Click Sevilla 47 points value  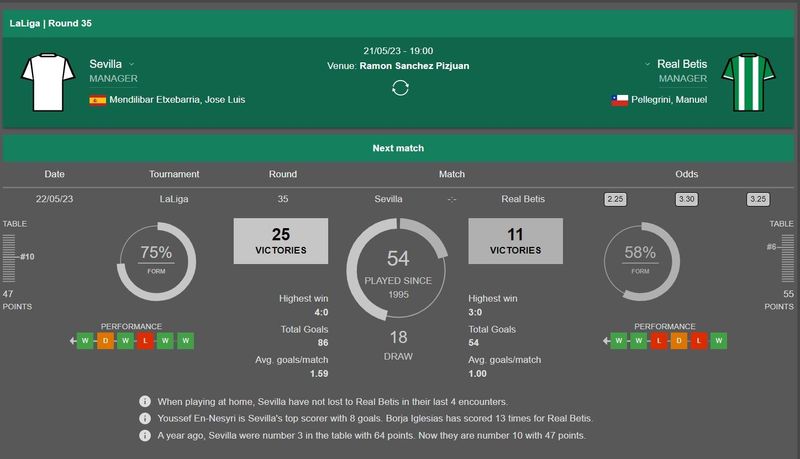pos(8,294)
